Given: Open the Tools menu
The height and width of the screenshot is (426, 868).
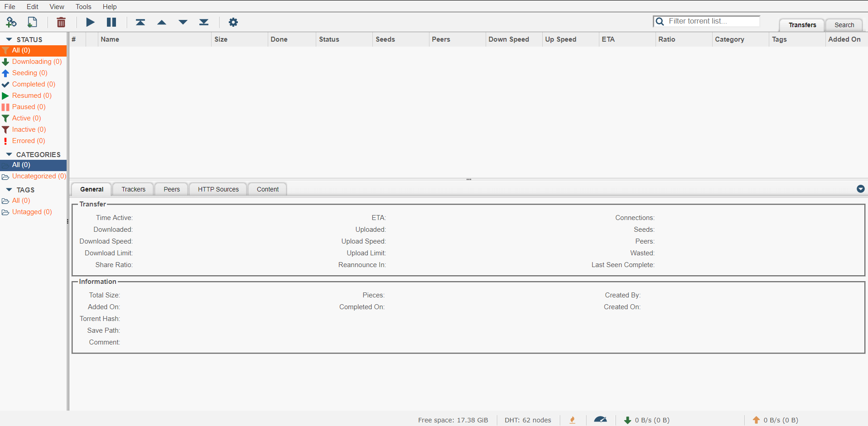Looking at the screenshot, I should pos(83,6).
